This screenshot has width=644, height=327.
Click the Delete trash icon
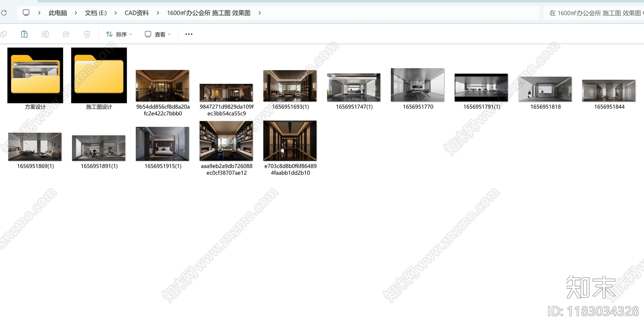point(87,34)
